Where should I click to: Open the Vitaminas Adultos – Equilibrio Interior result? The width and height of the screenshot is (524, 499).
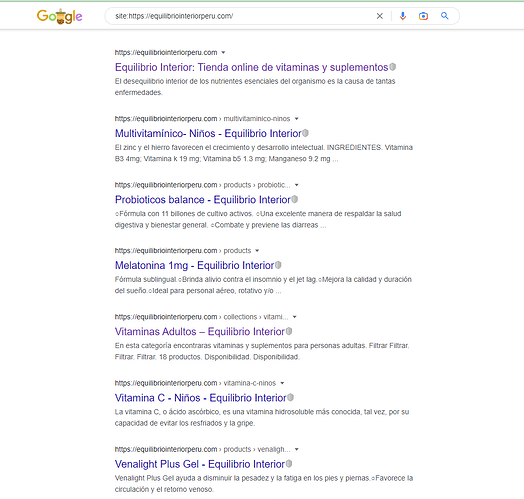[x=200, y=332]
